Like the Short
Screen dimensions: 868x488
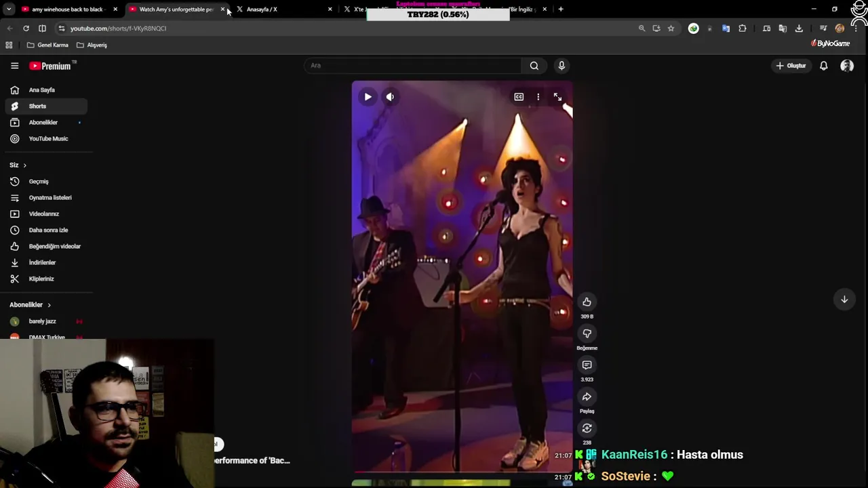pyautogui.click(x=587, y=302)
